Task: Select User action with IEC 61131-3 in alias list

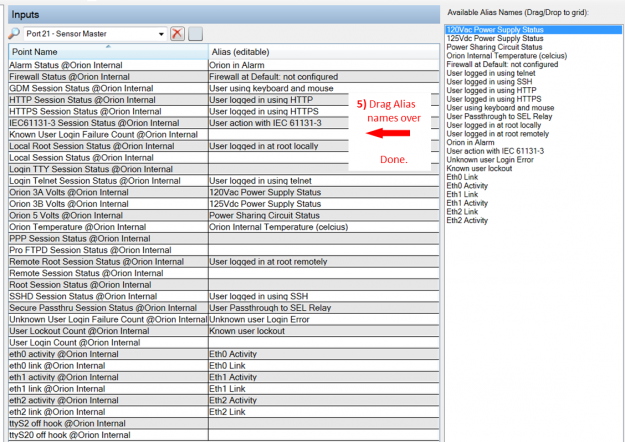Action: point(495,151)
